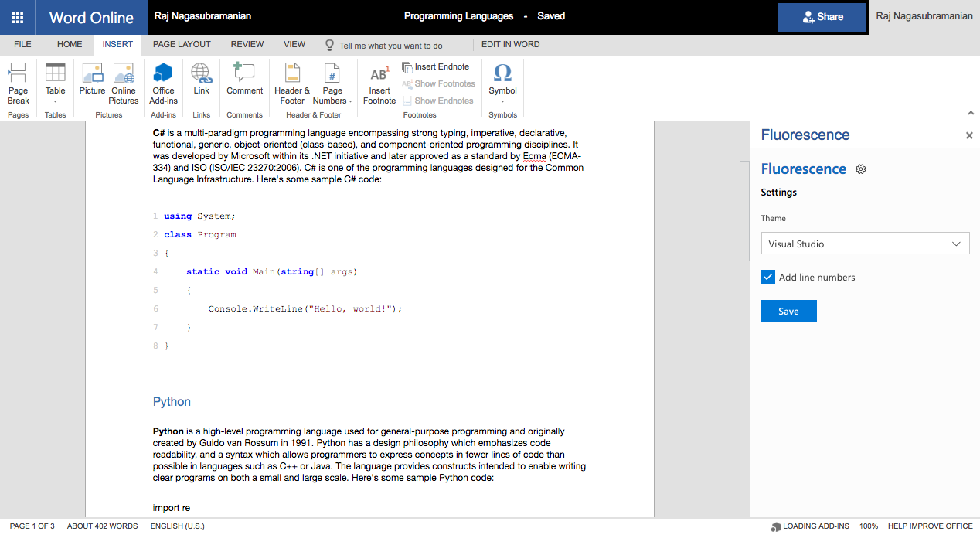The image size is (980, 535).
Task: Click the Programming Languages document name
Action: (x=458, y=16)
